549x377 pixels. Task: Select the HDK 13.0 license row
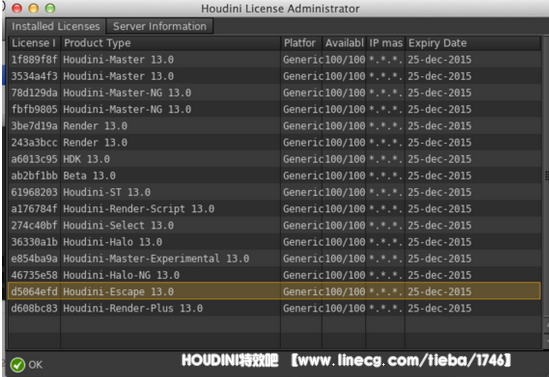click(x=274, y=159)
